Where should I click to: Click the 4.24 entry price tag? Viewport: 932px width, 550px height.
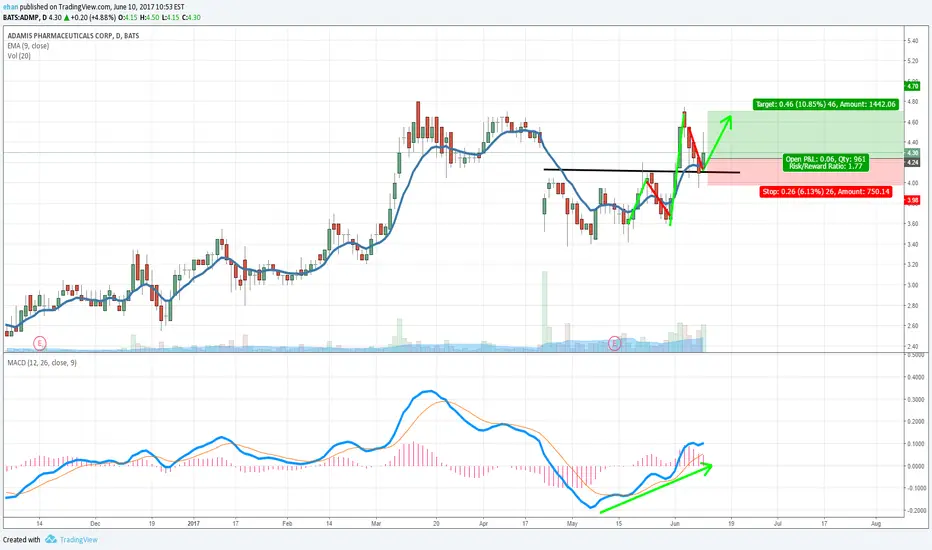(912, 162)
